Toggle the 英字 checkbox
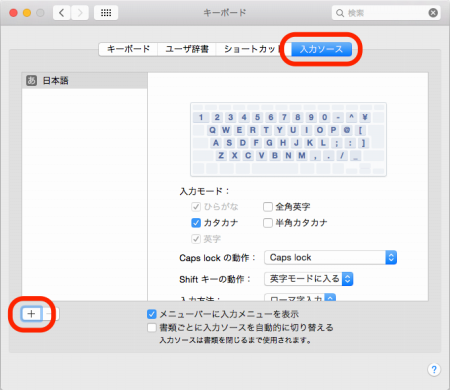The width and height of the screenshot is (450, 390). [196, 239]
